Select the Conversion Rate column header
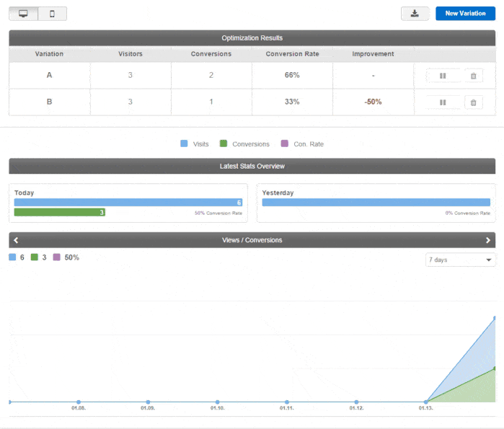 click(x=292, y=54)
